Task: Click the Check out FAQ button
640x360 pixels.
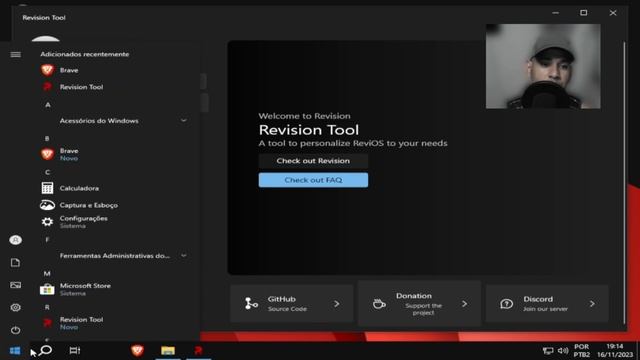Action: click(313, 180)
